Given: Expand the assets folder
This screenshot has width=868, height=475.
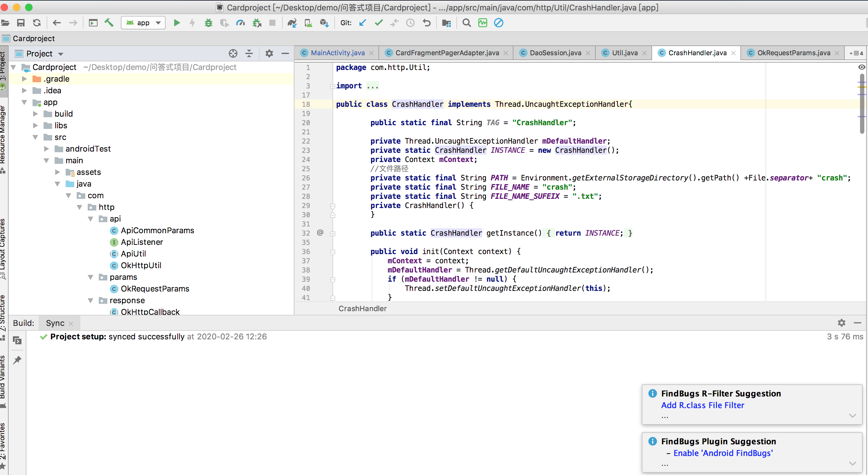Looking at the screenshot, I should point(58,172).
